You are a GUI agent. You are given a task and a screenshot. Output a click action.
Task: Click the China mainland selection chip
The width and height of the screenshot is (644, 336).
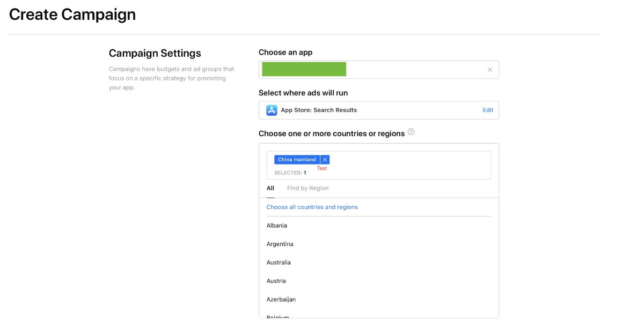[297, 159]
